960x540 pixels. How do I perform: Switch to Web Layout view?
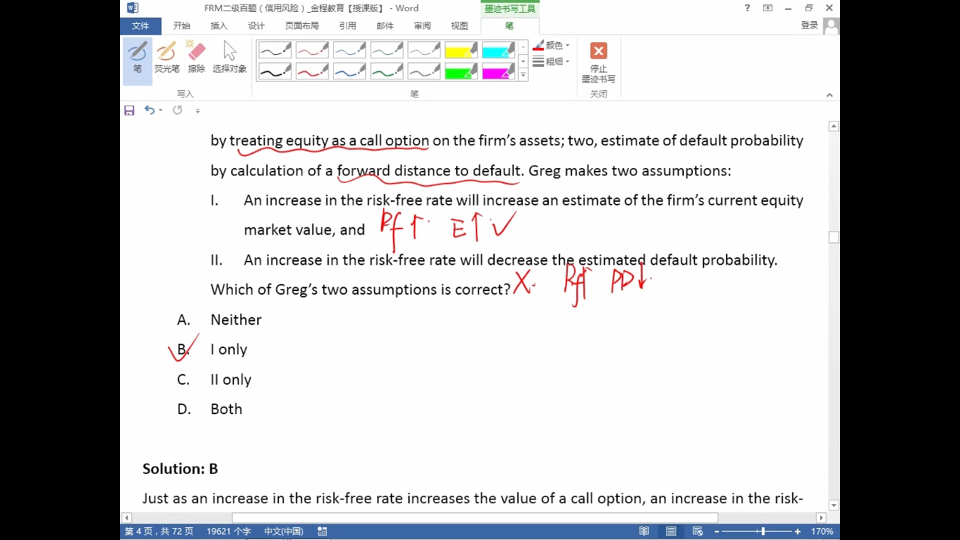697,531
